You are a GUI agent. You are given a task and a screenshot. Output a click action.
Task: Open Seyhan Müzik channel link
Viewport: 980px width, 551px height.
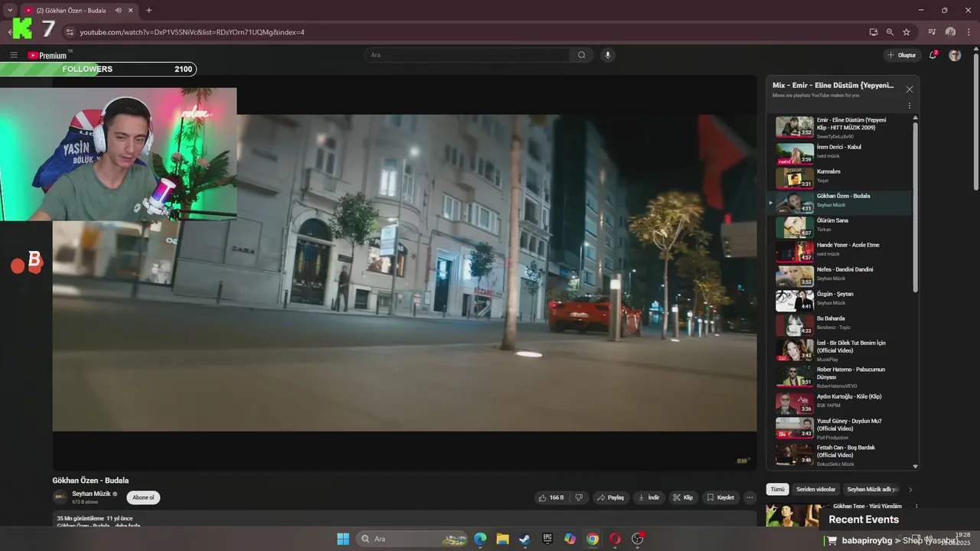91,494
